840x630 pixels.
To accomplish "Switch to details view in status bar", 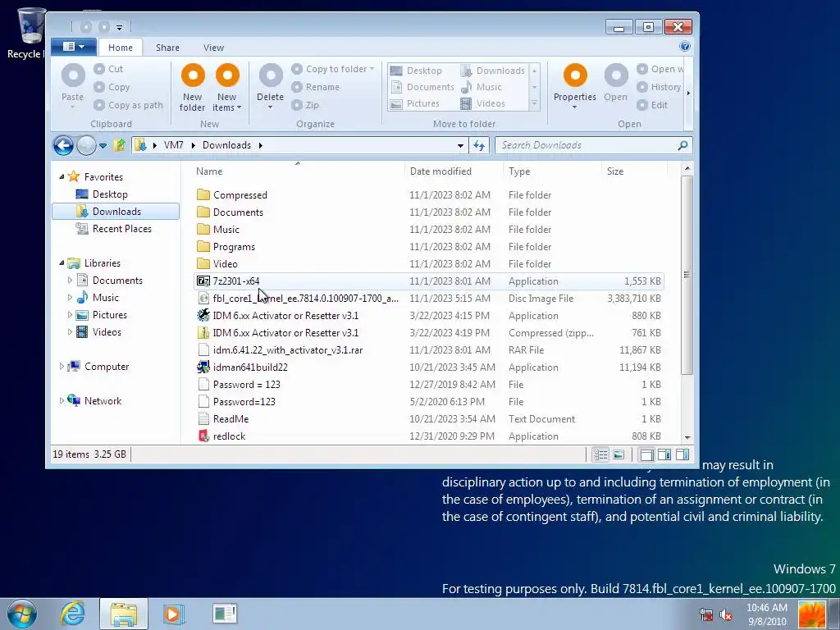I will [600, 454].
